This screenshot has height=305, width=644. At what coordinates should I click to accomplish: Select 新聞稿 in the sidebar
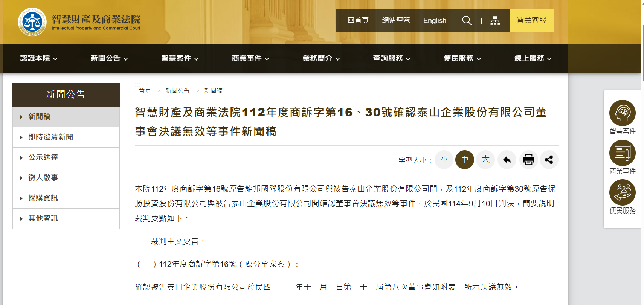66,117
